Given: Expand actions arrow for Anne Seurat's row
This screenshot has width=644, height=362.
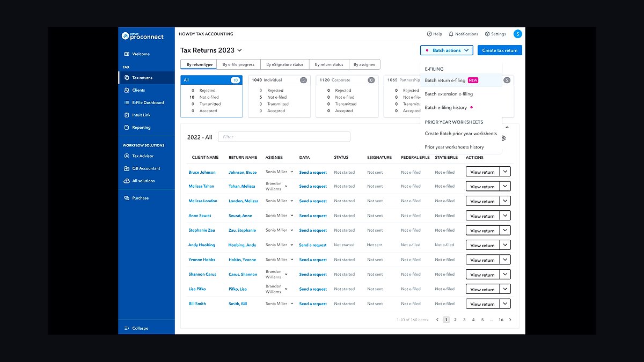Looking at the screenshot, I should 505,216.
